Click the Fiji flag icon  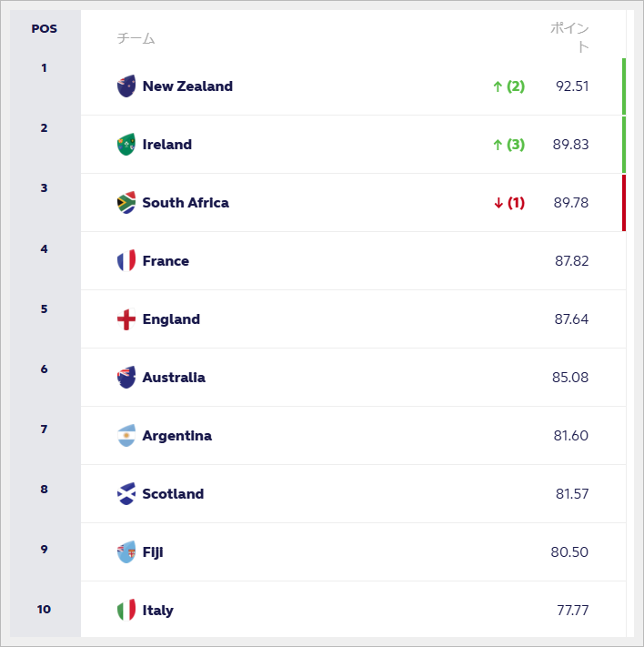tap(126, 552)
